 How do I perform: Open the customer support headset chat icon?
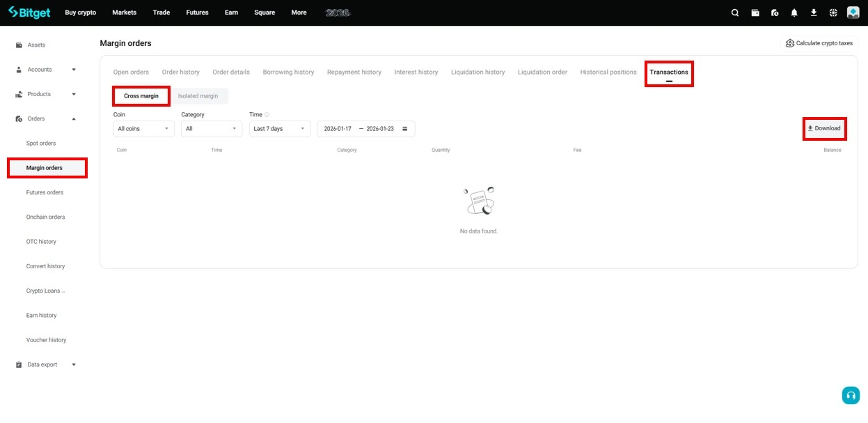coord(851,395)
